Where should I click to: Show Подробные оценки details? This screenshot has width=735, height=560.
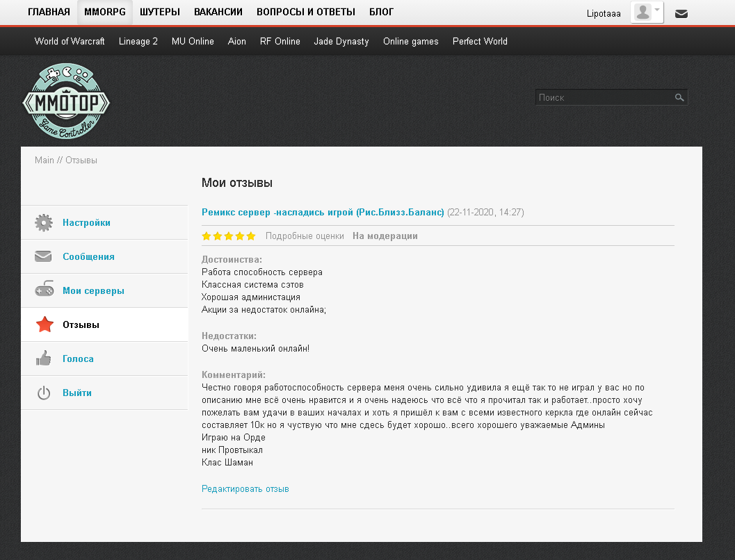tap(305, 236)
